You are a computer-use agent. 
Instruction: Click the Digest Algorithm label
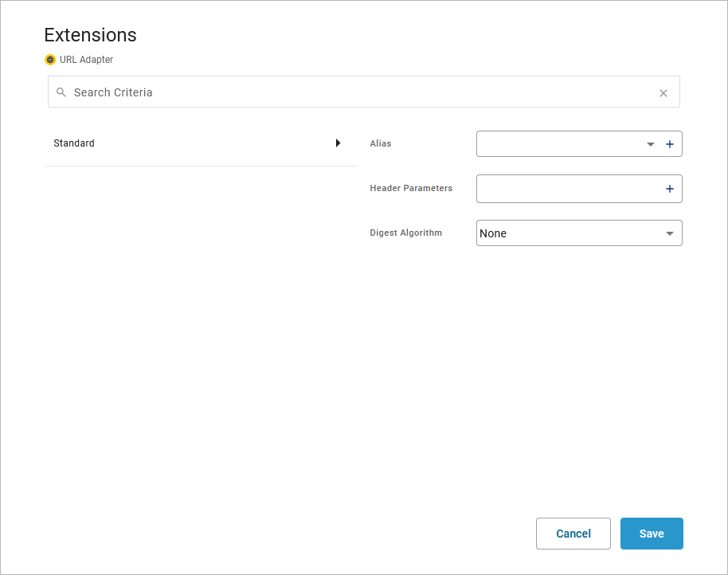pyautogui.click(x=406, y=233)
